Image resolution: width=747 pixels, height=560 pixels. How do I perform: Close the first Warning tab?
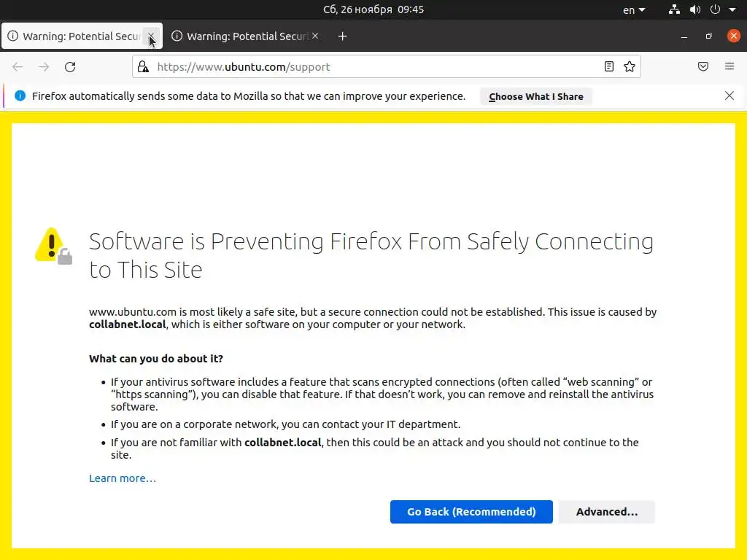click(x=151, y=36)
